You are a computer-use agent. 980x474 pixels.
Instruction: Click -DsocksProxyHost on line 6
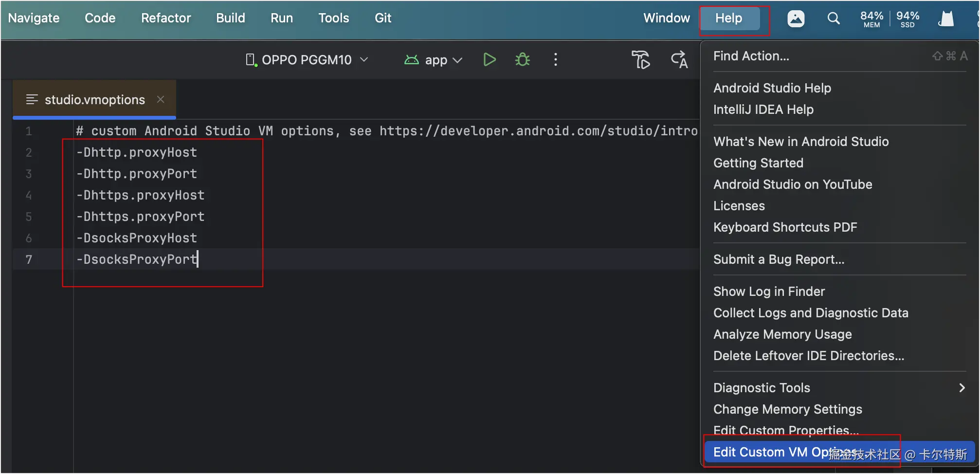pos(137,238)
